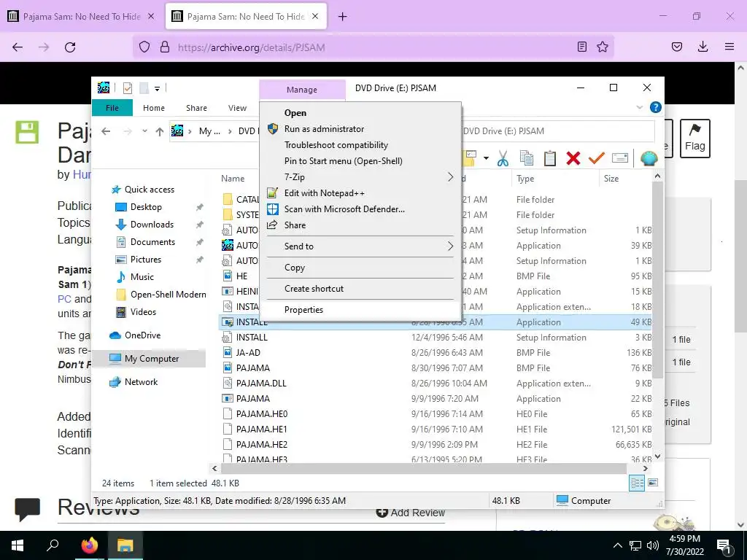
Task: Switch to details view layout icon
Action: coord(637,483)
